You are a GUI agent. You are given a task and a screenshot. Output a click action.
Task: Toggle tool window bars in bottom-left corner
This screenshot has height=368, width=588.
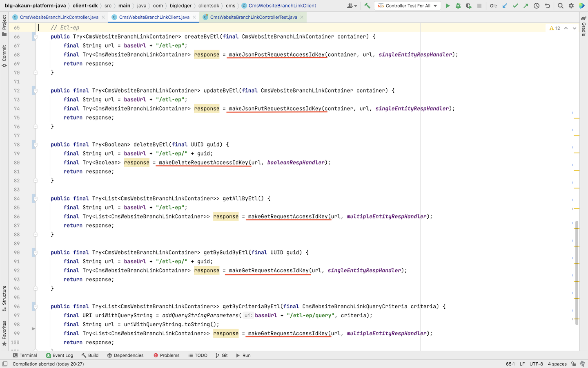coord(5,364)
